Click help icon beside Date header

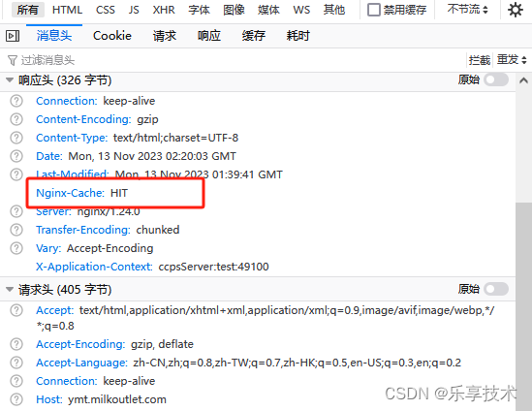coord(16,156)
